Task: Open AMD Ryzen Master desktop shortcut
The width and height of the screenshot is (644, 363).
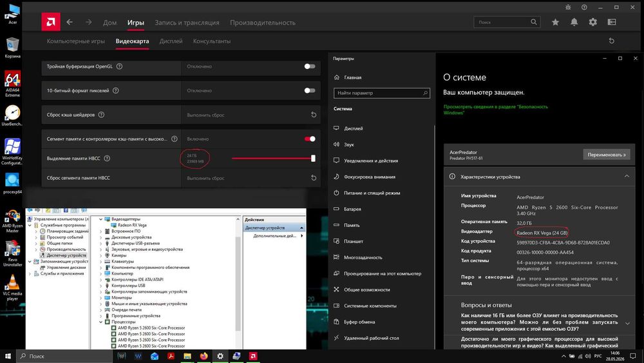Action: click(12, 222)
